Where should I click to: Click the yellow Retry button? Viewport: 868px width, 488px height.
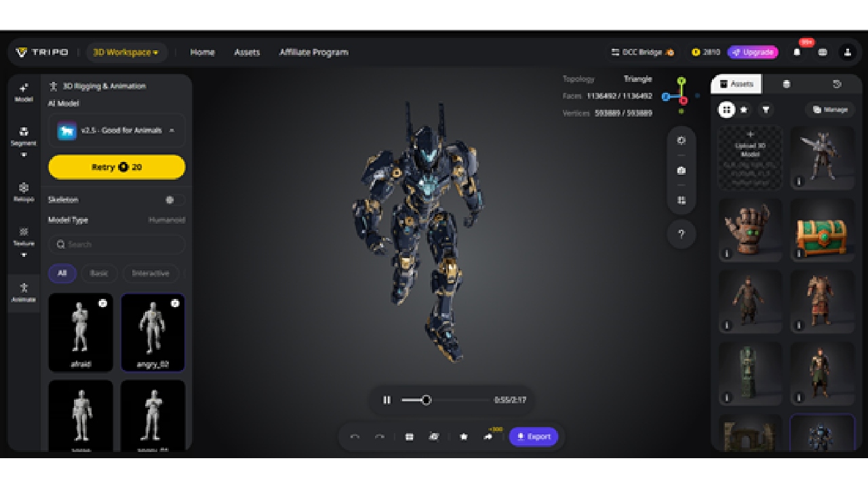(117, 167)
